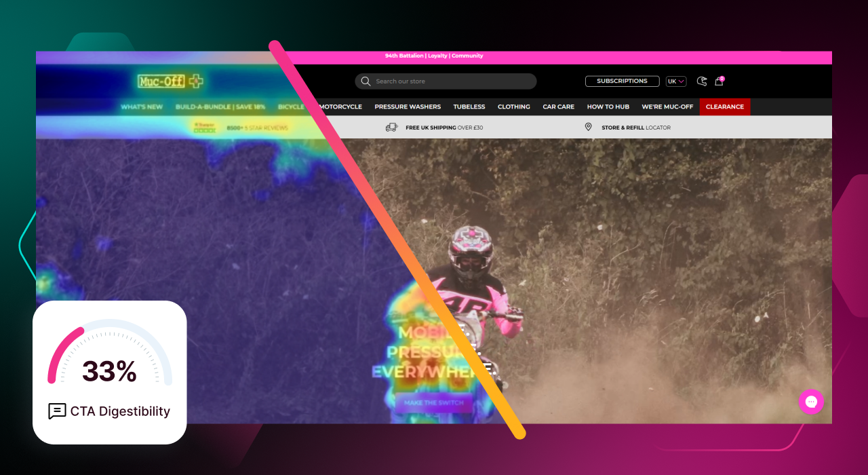This screenshot has width=868, height=475.
Task: Click the search magnifier icon
Action: 366,81
